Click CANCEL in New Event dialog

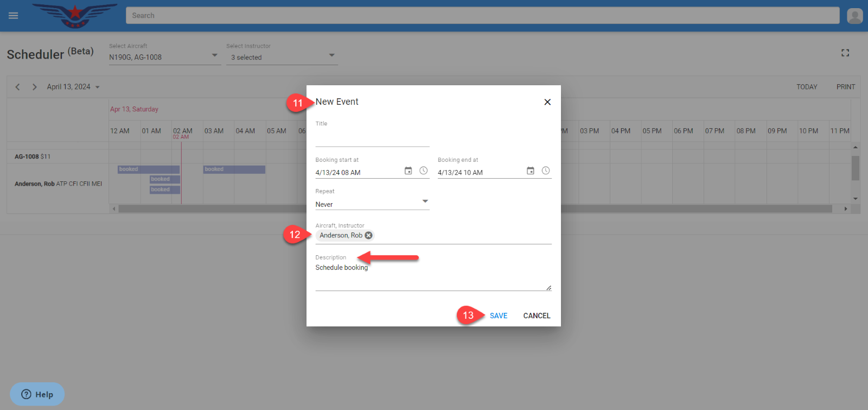[x=537, y=316]
